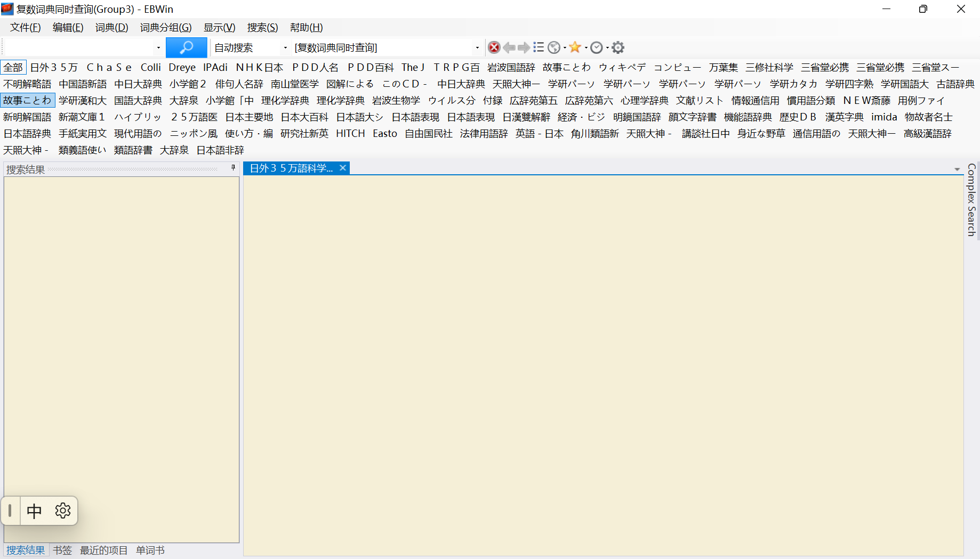Select the 広辞苑第六 dictionary button
The image size is (980, 559).
(589, 101)
